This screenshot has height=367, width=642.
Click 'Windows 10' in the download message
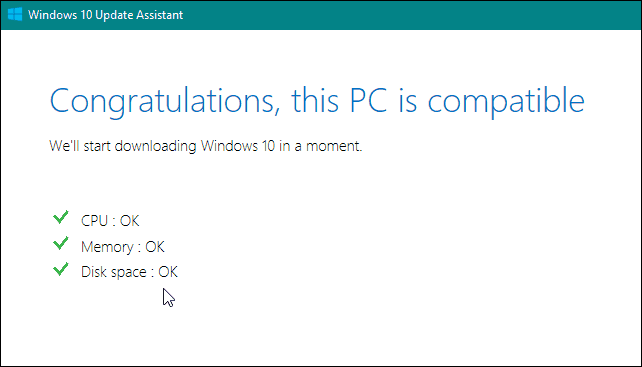click(x=238, y=146)
